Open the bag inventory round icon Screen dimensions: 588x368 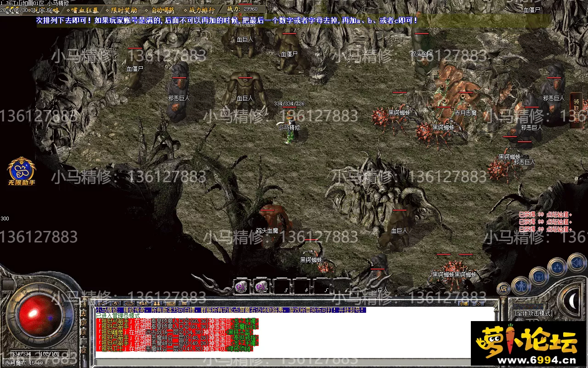(x=538, y=276)
